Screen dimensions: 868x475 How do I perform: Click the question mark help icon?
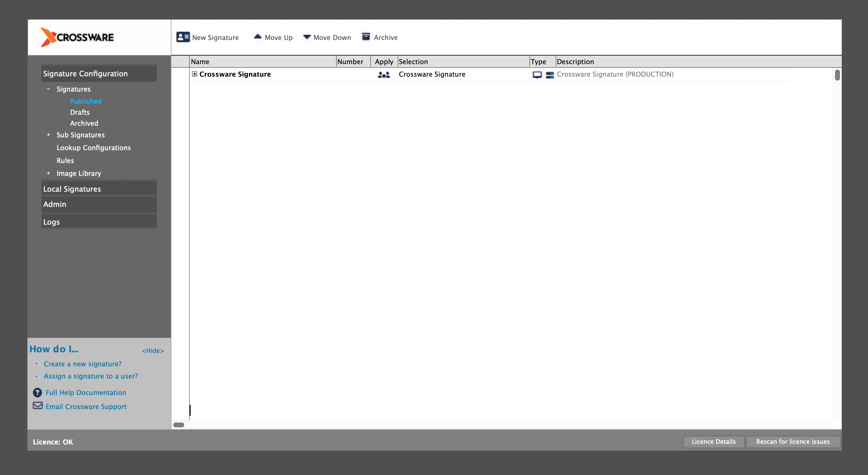[37, 392]
